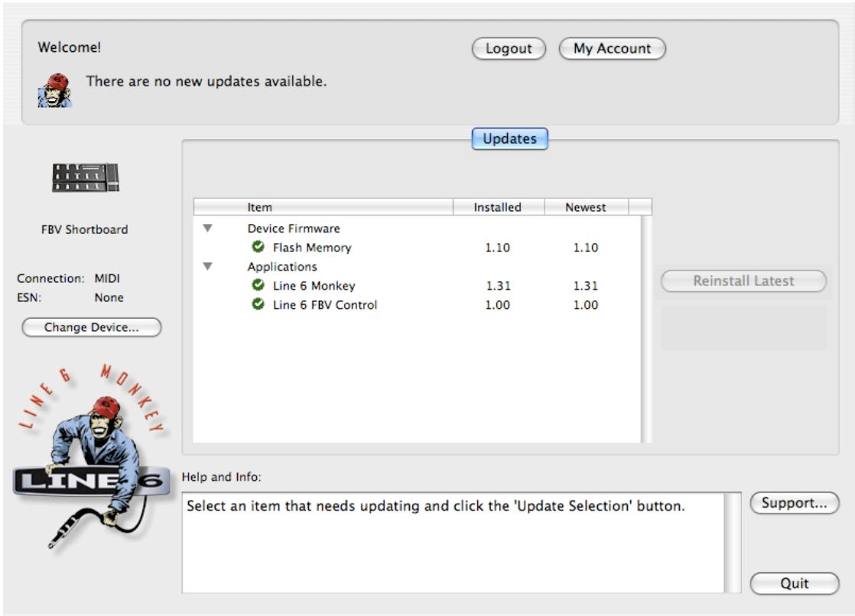Viewport: 855px width, 616px height.
Task: Click the 'Help and Info:' label
Action: 221,477
